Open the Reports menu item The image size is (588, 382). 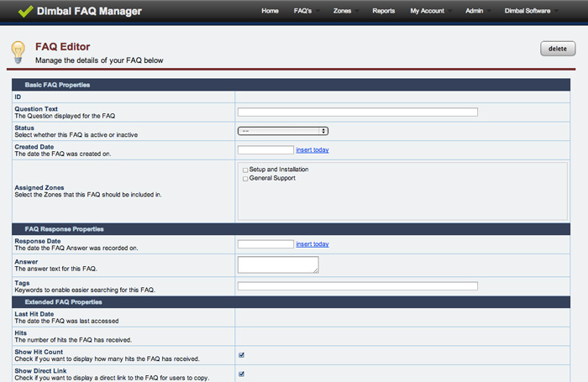coord(384,11)
